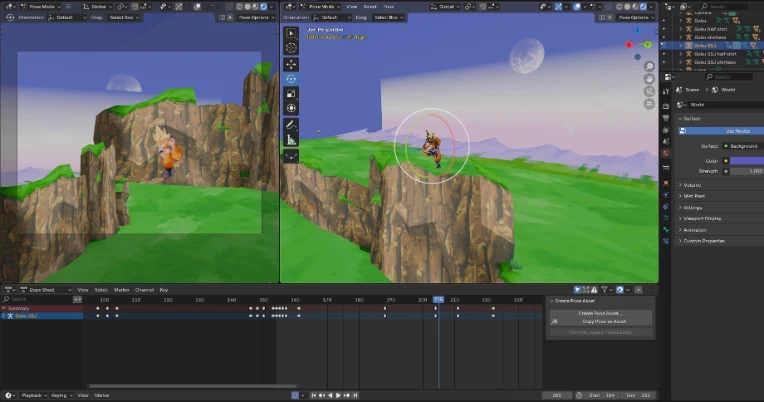Open the Playback popover in timeline footer
Image resolution: width=764 pixels, height=402 pixels.
34,395
